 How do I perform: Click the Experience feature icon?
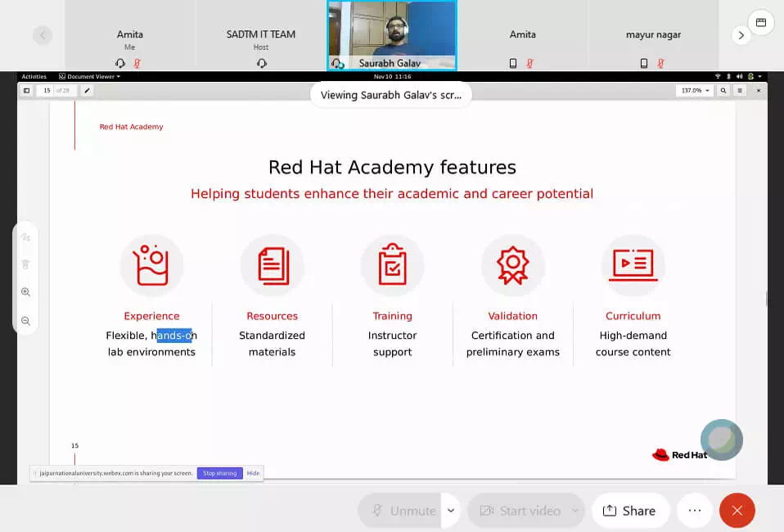coord(151,265)
